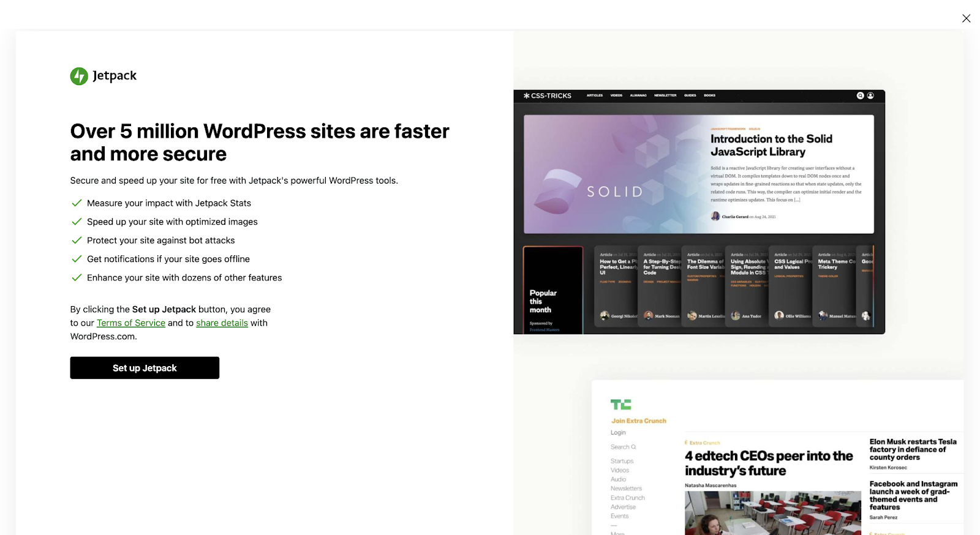Click 'Facebook and Instagram launch' headline
The image size is (980, 535).
click(x=913, y=495)
